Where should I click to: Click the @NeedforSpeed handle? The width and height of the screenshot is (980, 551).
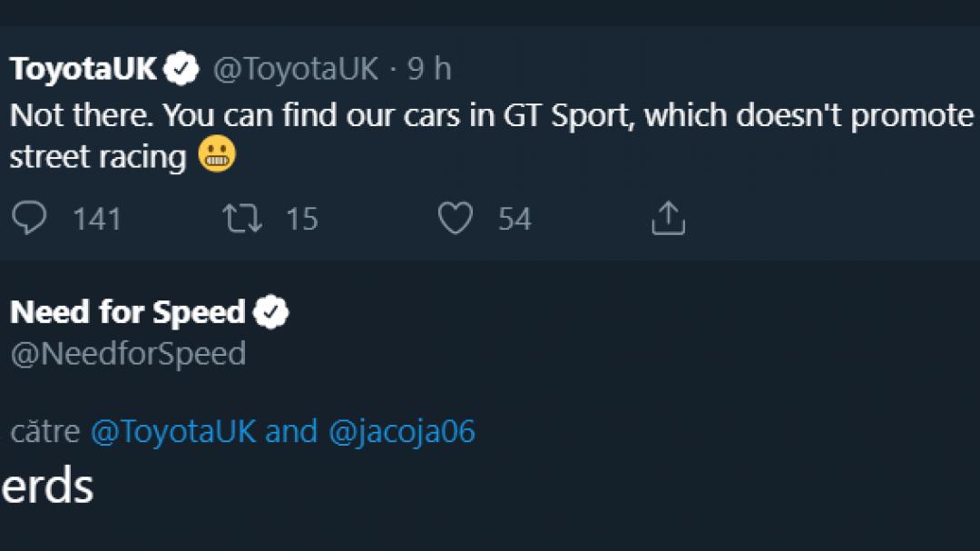click(x=128, y=353)
